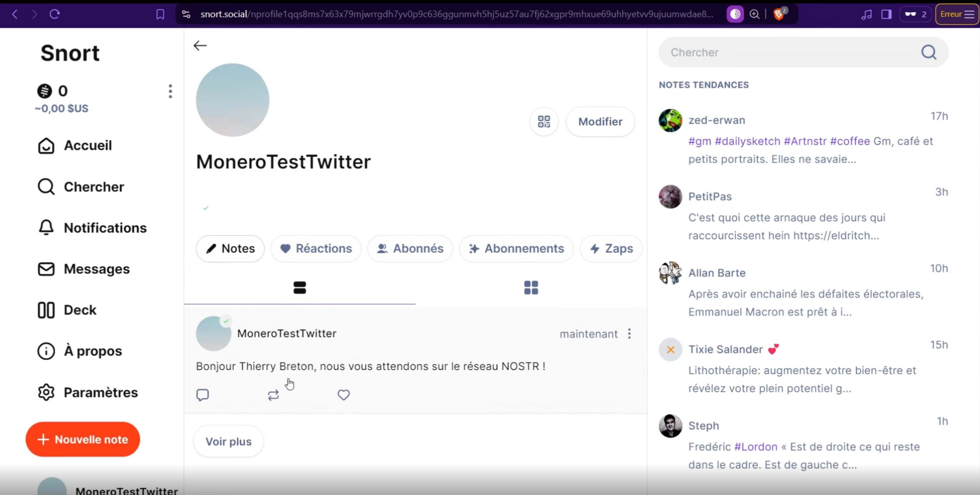Click the Erreur menu button
The width and height of the screenshot is (980, 495).
tap(956, 14)
